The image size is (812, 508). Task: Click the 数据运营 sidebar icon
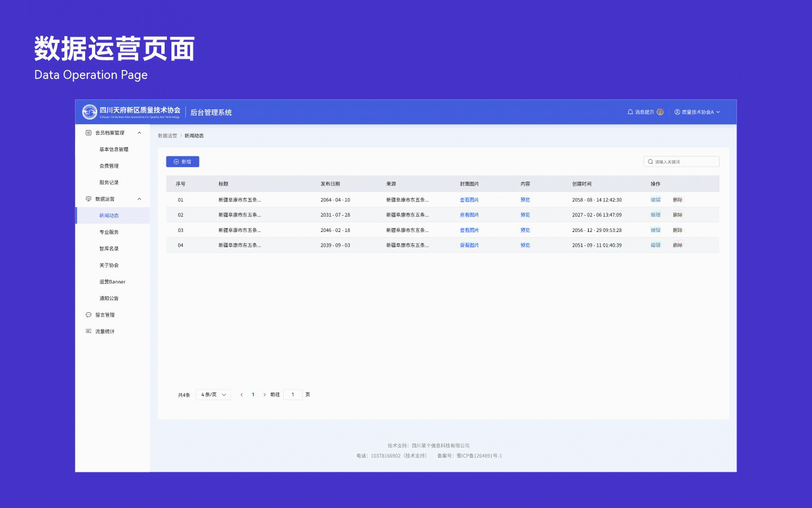(x=89, y=199)
